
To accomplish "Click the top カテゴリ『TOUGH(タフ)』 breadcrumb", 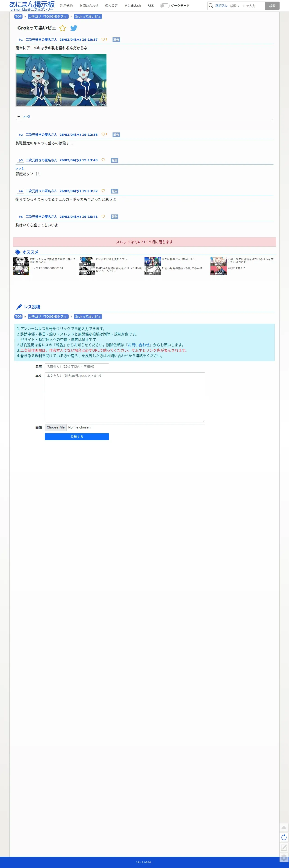I will tap(48, 16).
